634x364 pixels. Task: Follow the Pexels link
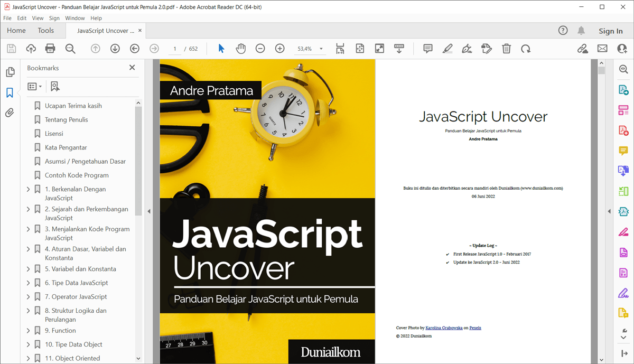pos(475,328)
